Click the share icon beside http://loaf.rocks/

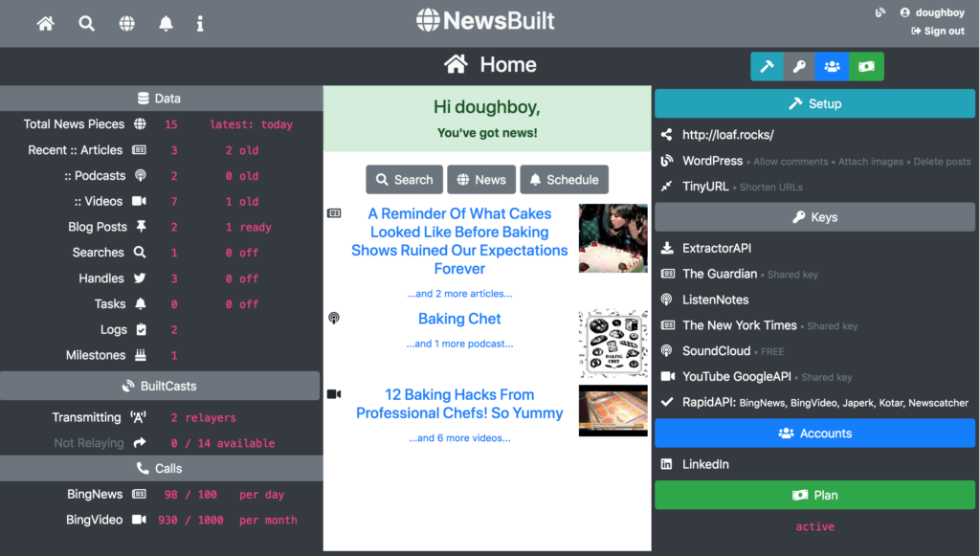coord(667,134)
